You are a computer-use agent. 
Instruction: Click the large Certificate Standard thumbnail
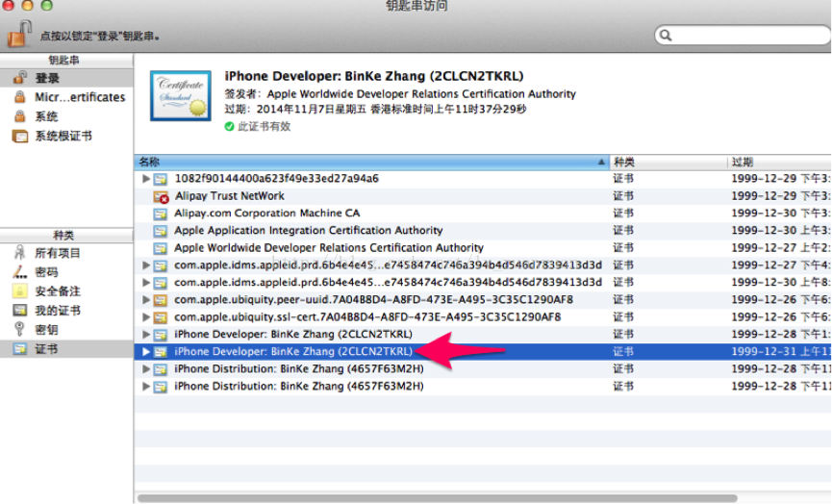181,95
